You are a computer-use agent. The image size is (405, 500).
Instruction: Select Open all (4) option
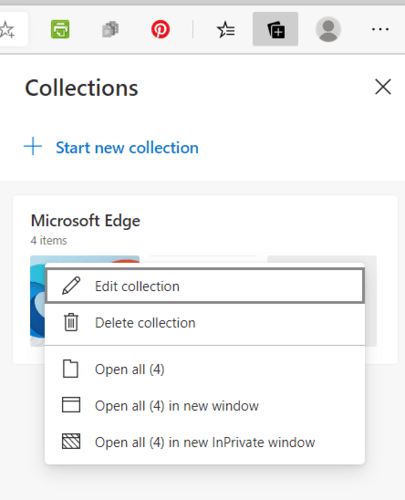click(x=205, y=369)
